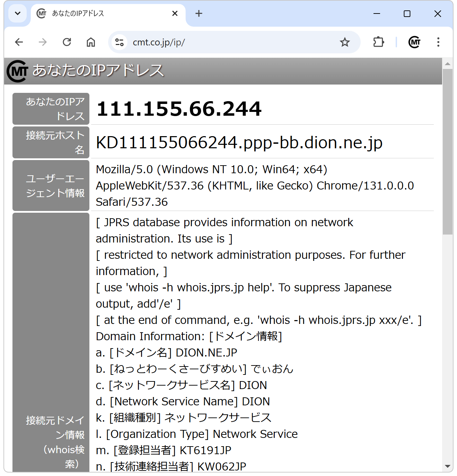This screenshot has height=476, width=457.
Task: Click the 接続元ホスト名 label
Action: tap(51, 142)
